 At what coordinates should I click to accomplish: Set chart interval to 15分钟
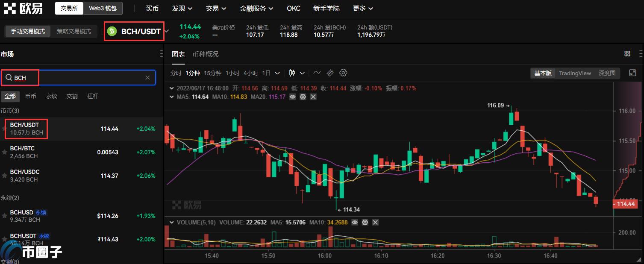coord(212,73)
